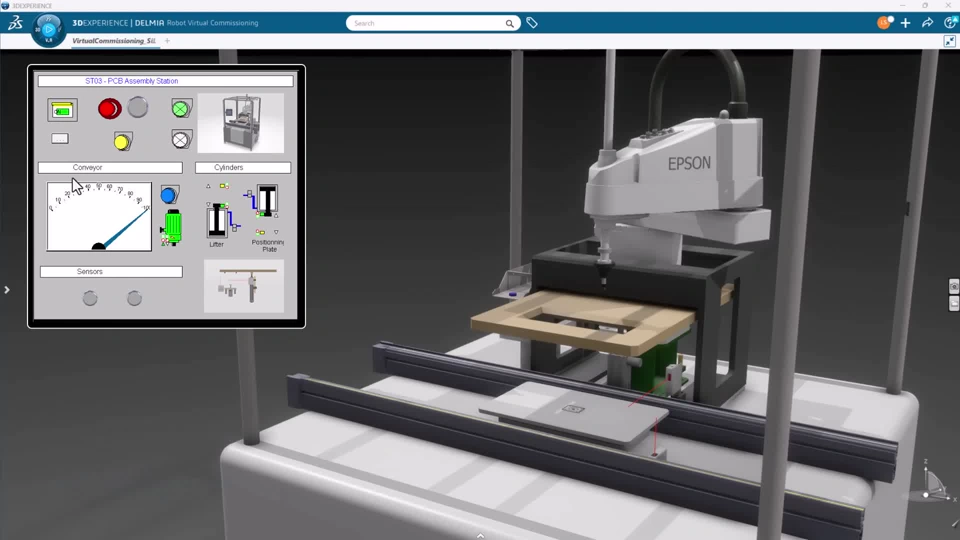The width and height of the screenshot is (960, 540).
Task: Click the share arrow icon
Action: pyautogui.click(x=928, y=23)
